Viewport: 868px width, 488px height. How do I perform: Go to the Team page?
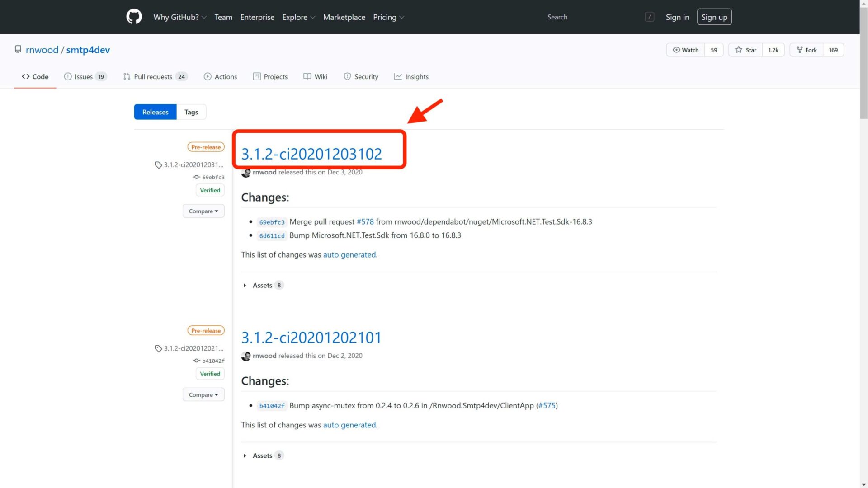[x=223, y=17]
